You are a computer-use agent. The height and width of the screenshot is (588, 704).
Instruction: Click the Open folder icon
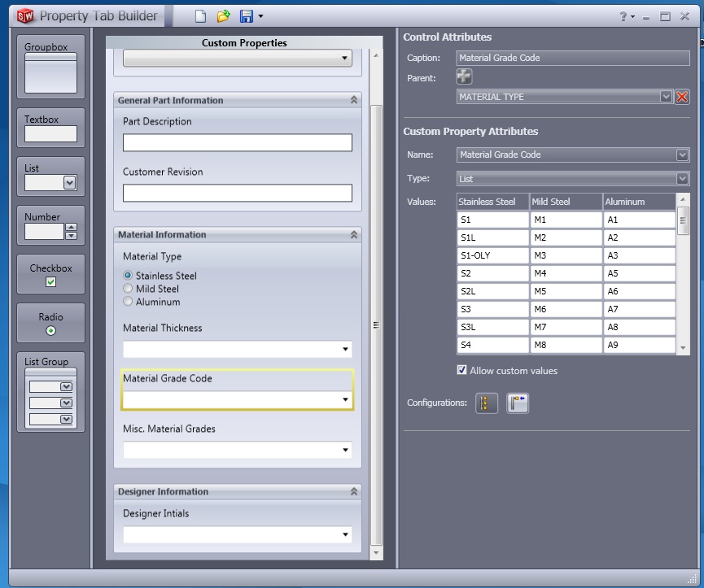[223, 16]
